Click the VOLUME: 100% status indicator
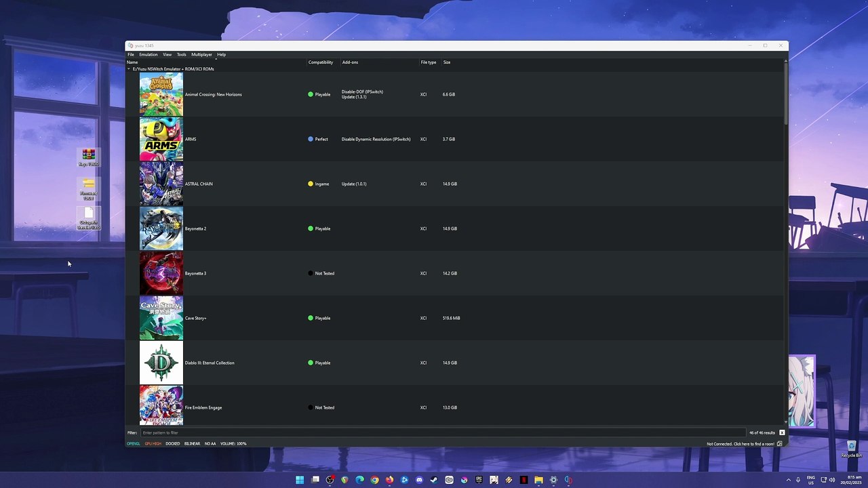This screenshot has height=488, width=868. 233,444
